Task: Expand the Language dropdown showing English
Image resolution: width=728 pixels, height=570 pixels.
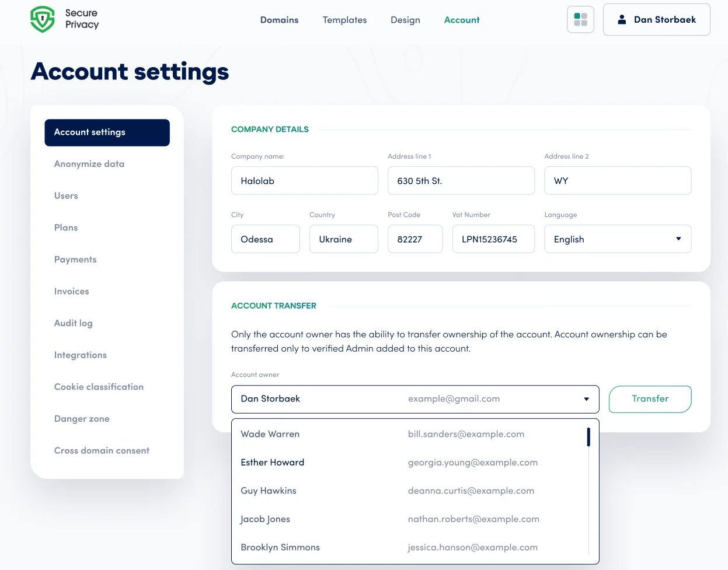Action: pyautogui.click(x=677, y=239)
